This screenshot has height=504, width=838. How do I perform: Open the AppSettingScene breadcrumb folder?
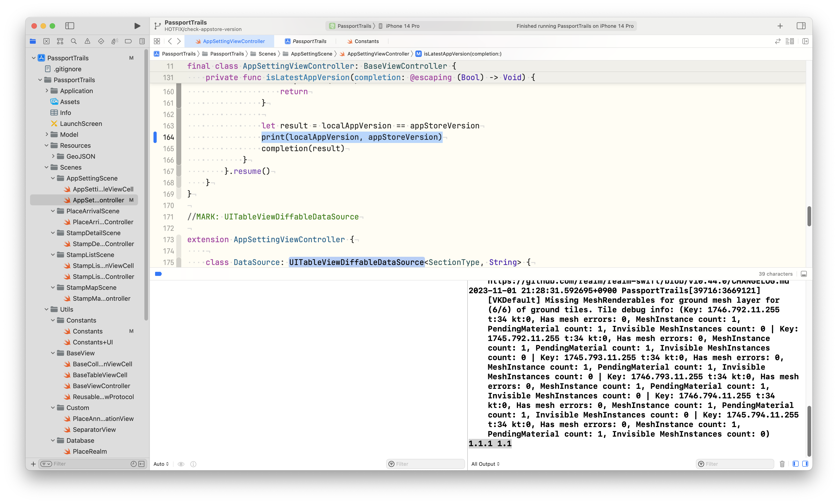point(308,54)
